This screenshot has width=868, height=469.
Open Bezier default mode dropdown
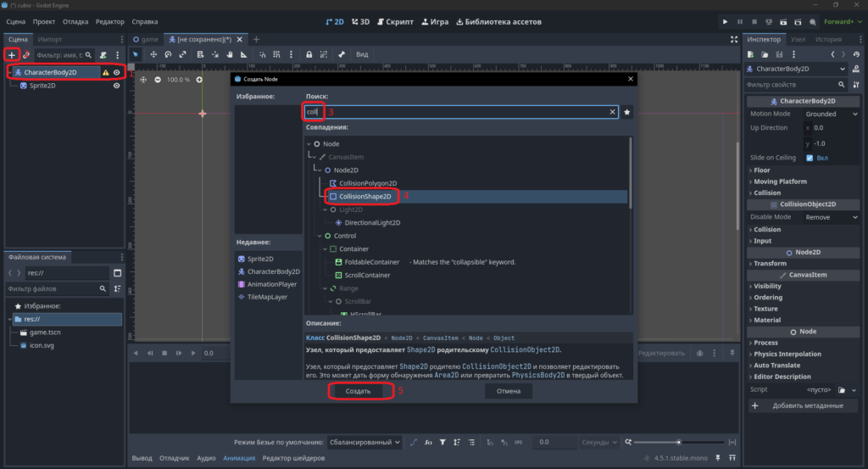[x=364, y=442]
